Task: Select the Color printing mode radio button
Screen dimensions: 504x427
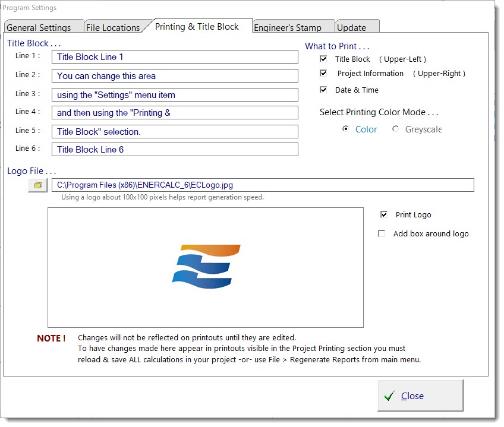Action: coord(346,129)
